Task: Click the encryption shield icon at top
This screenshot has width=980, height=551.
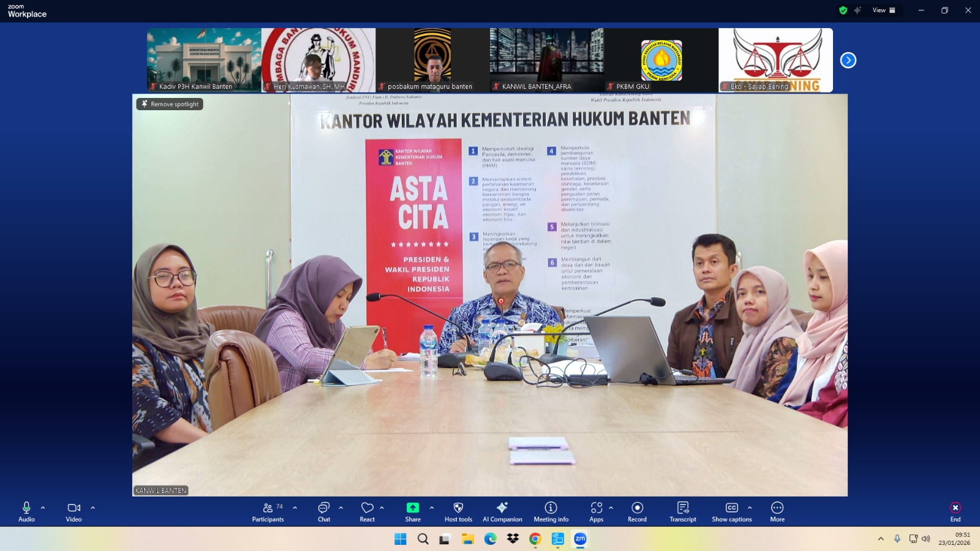Action: point(843,10)
